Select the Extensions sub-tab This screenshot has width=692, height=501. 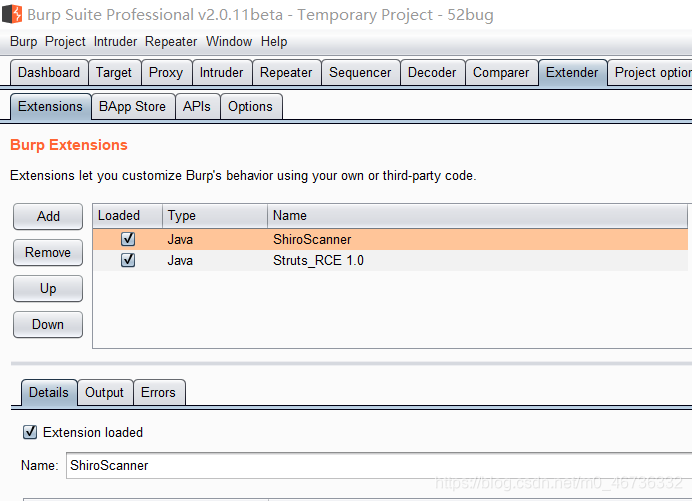(50, 107)
